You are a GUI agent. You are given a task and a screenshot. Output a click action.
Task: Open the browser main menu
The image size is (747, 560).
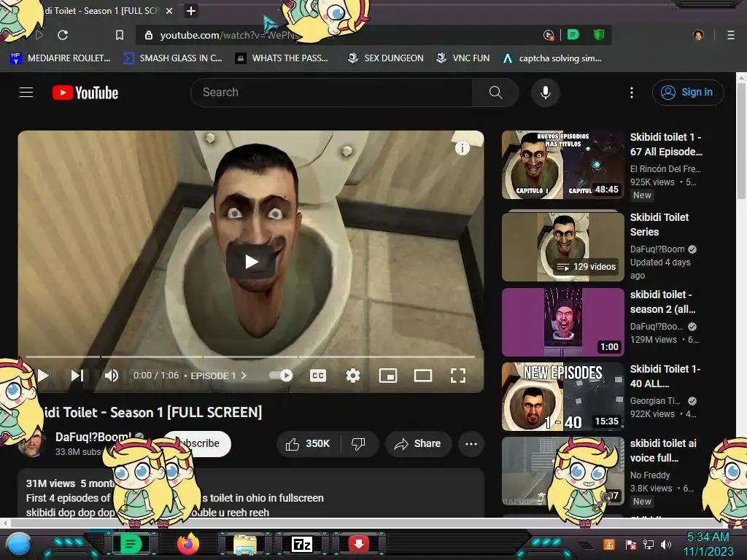pyautogui.click(x=730, y=35)
